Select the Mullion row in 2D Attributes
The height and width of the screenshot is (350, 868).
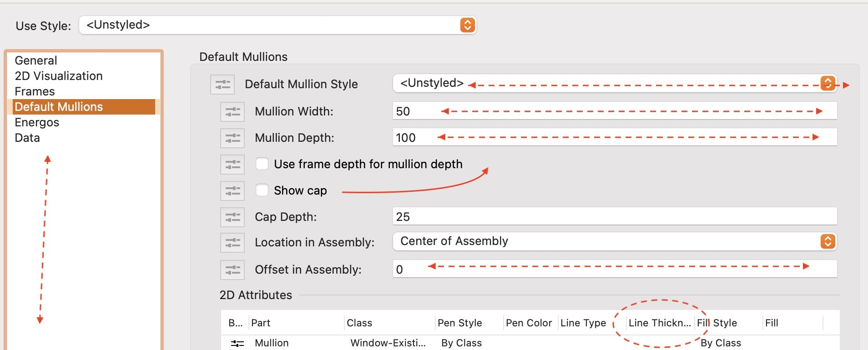pos(272,343)
